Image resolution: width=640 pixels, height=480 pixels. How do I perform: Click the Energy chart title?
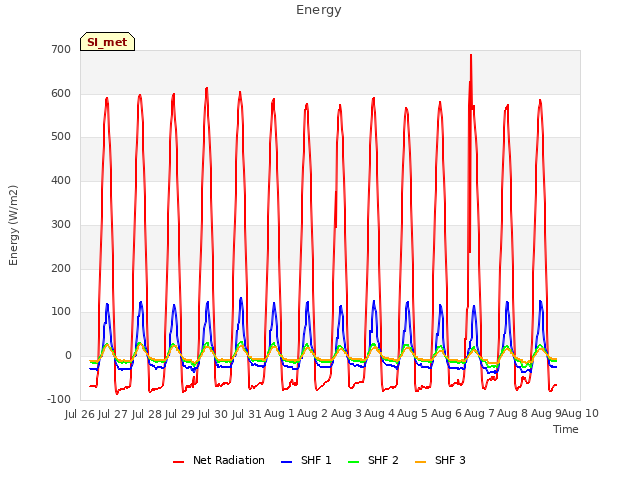tap(319, 10)
